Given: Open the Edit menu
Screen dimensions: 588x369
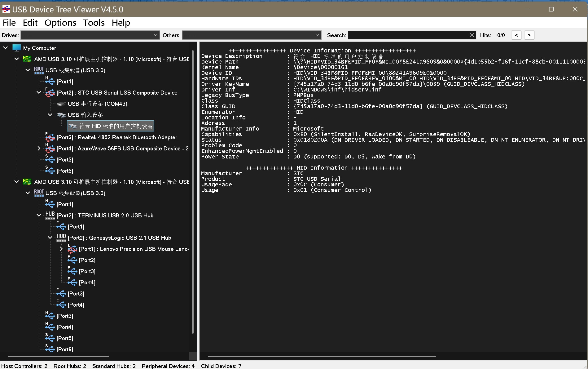Looking at the screenshot, I should click(30, 23).
